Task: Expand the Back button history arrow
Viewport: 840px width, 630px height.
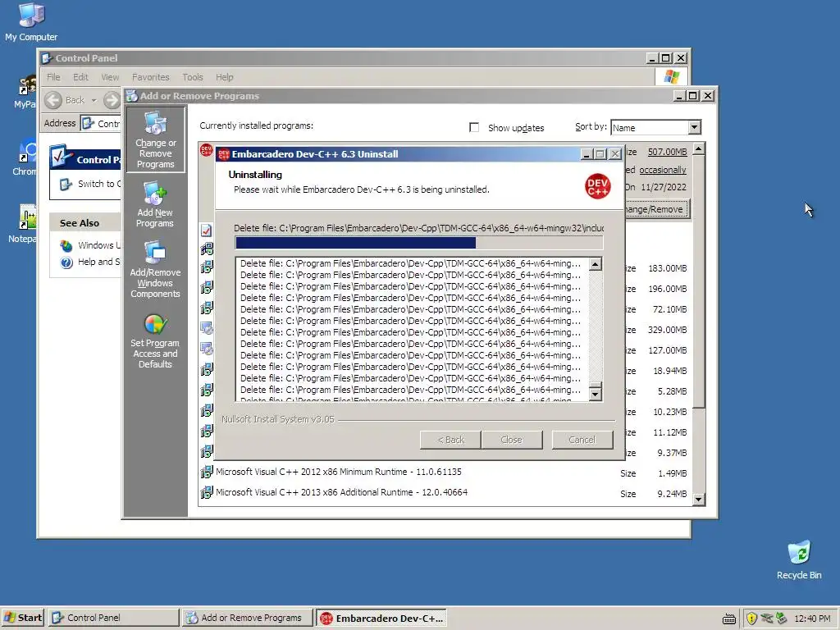Action: (94, 100)
